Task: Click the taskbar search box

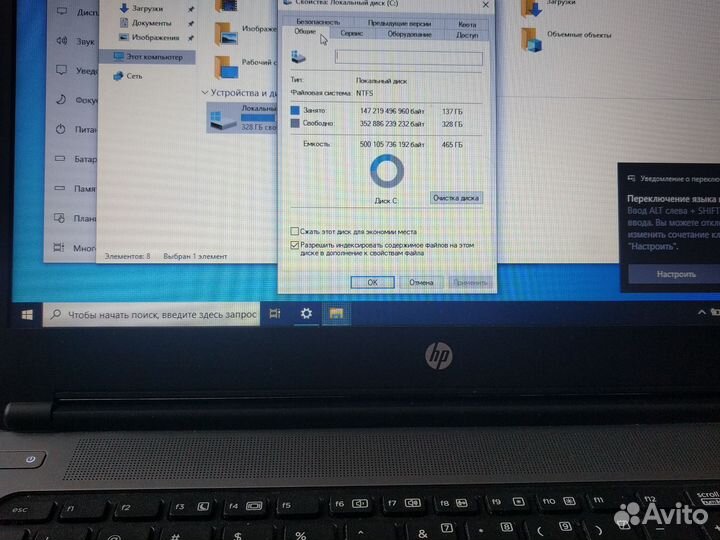Action: 151,315
